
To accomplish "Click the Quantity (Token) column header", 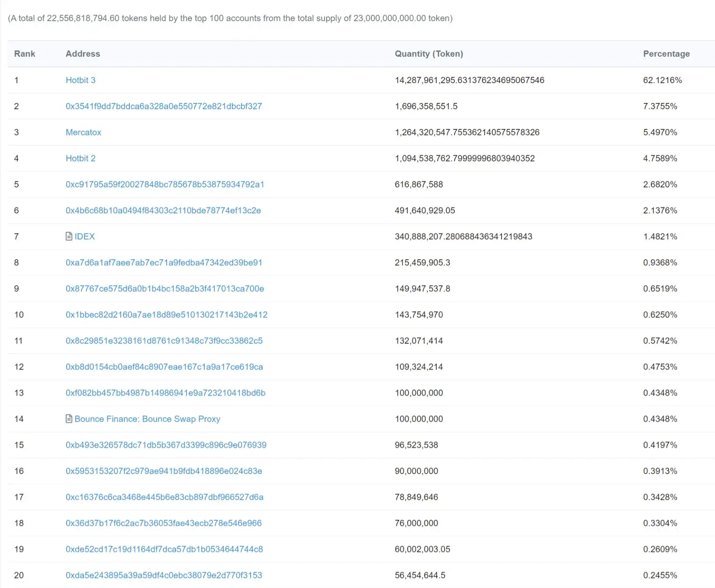I will point(429,54).
